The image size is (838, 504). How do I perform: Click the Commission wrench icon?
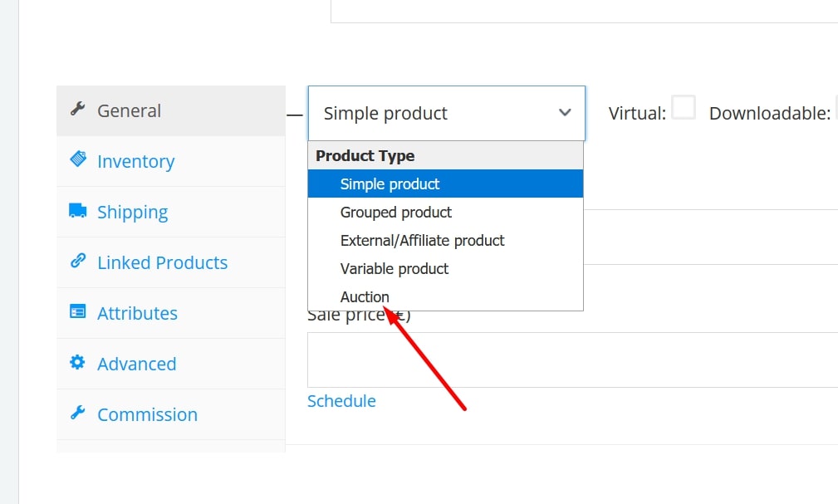[x=78, y=413]
